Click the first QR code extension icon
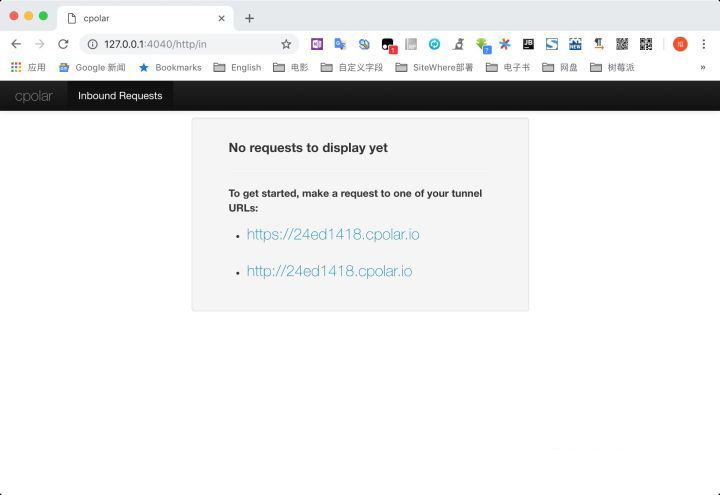720x495 pixels. pos(622,44)
